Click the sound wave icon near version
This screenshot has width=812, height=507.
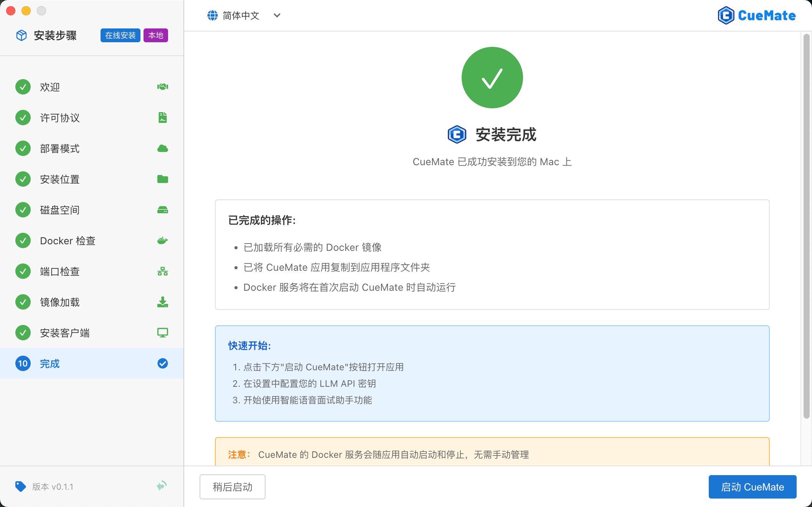tap(162, 486)
